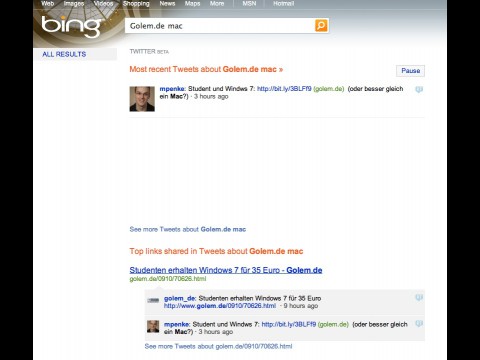480x360 pixels.
Task: Open mpenke's large profile photo
Action: coord(142,99)
